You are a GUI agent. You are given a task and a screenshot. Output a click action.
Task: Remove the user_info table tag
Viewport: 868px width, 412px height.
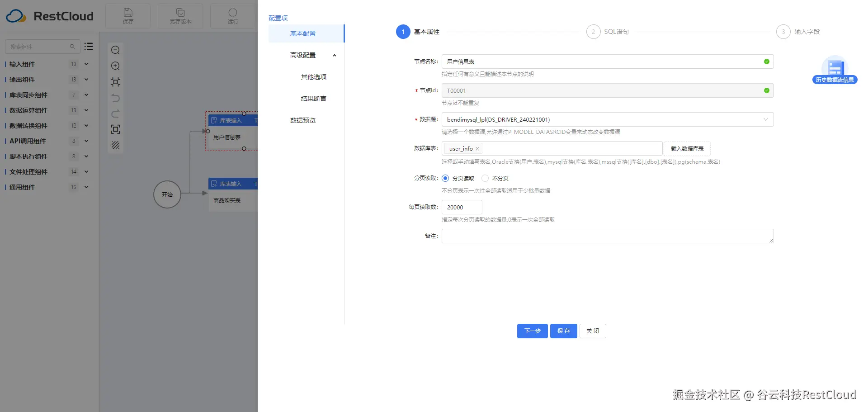coord(477,149)
